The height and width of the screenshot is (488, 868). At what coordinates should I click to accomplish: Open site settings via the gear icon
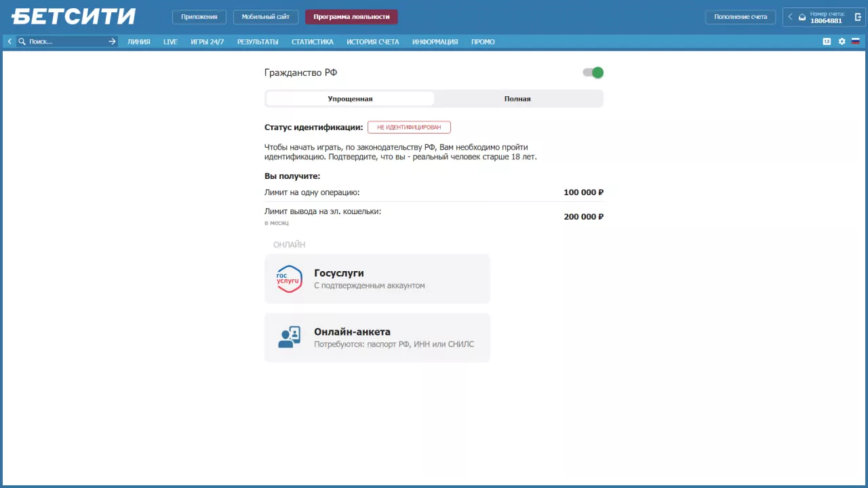tap(842, 41)
